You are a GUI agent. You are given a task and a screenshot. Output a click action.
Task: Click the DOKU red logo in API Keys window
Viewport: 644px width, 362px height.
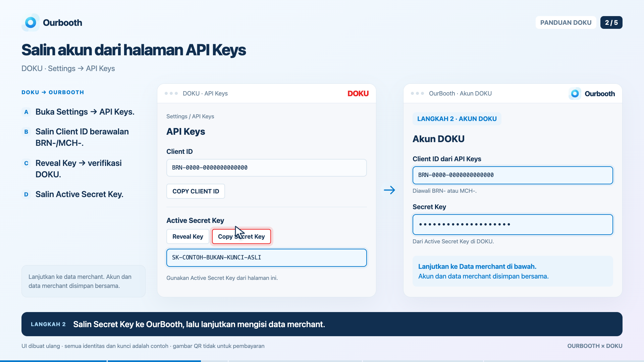358,94
